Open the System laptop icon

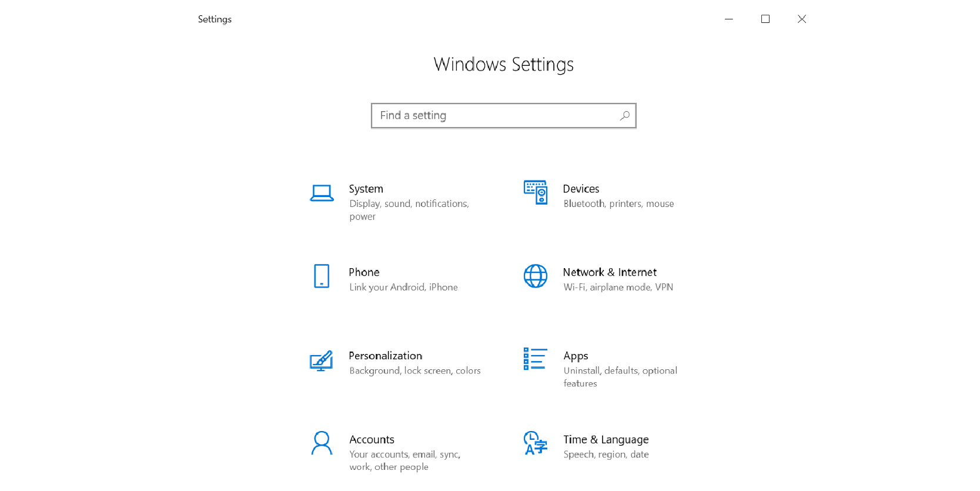click(322, 193)
